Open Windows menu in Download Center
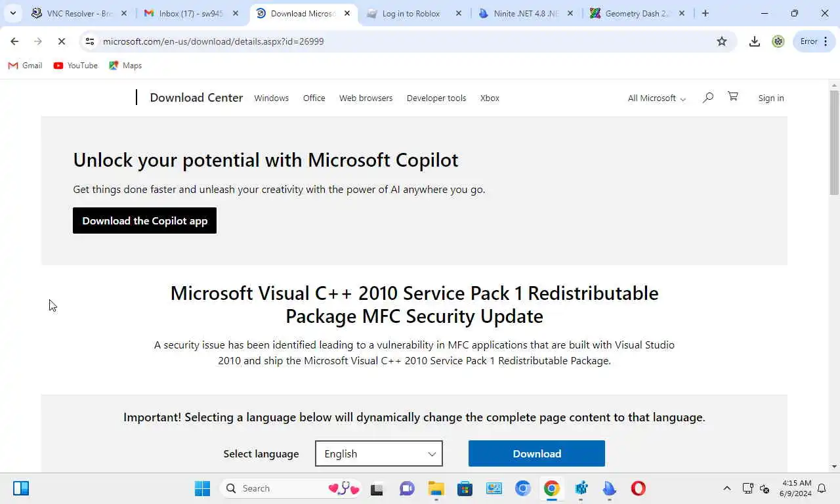The width and height of the screenshot is (840, 504). click(x=271, y=98)
